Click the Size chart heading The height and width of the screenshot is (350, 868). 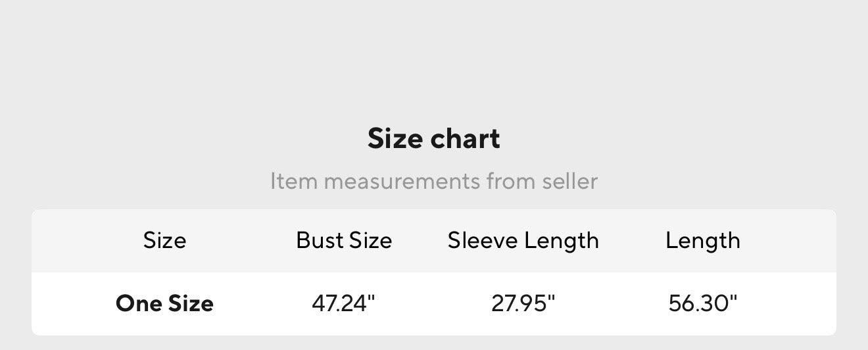433,139
